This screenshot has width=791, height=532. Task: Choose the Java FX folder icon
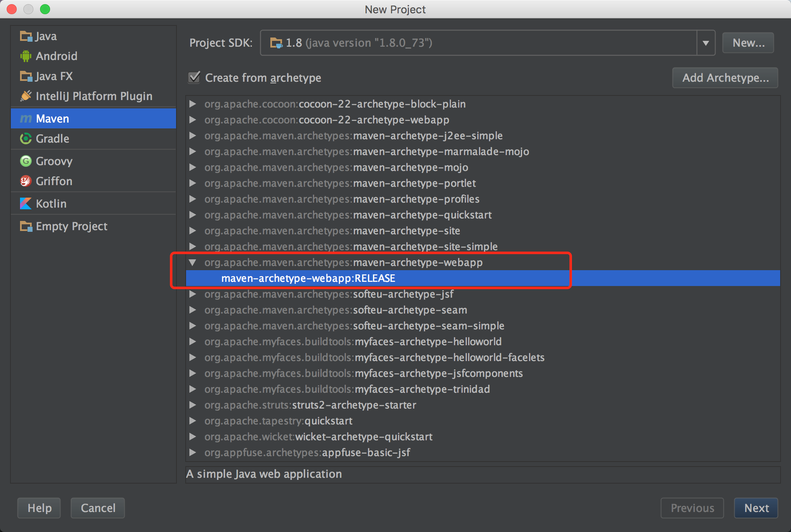[26, 76]
